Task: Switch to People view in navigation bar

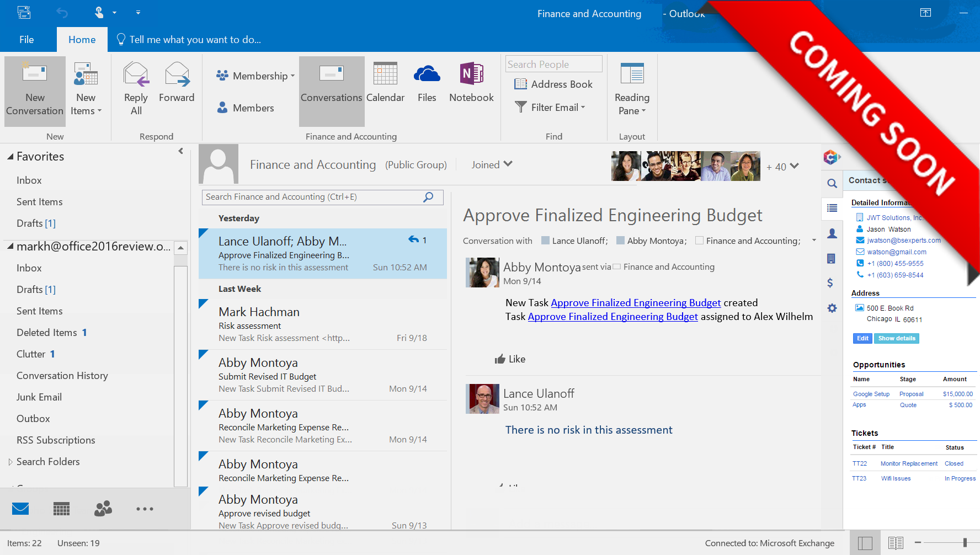Action: (x=103, y=509)
